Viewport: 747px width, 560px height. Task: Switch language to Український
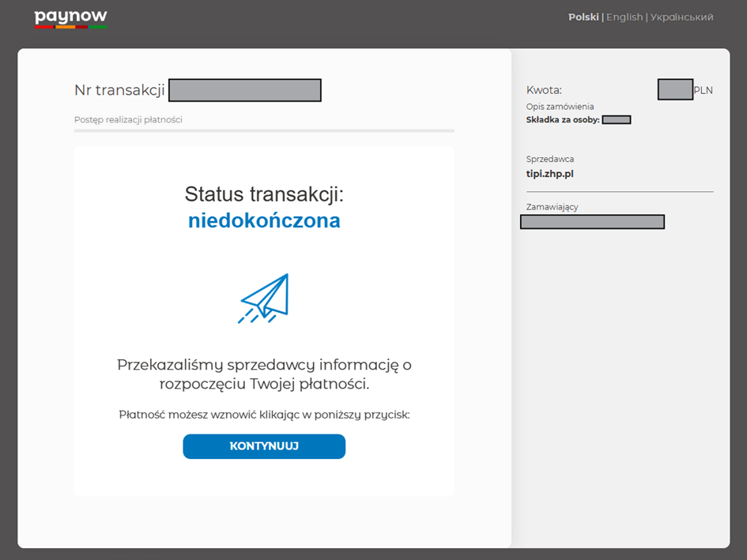click(681, 17)
